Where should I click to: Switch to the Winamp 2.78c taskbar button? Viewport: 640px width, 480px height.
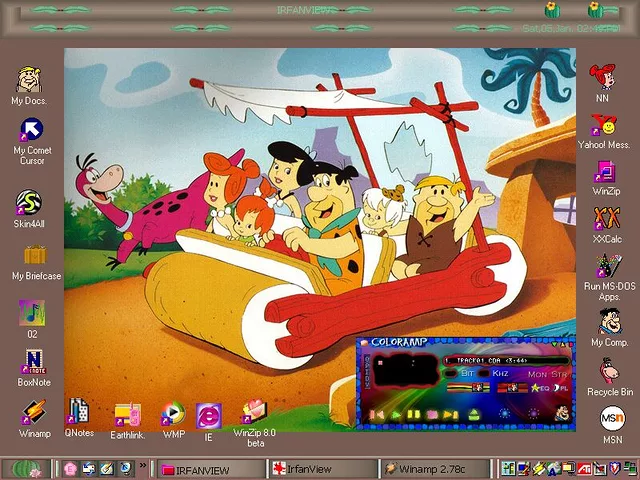tap(436, 469)
